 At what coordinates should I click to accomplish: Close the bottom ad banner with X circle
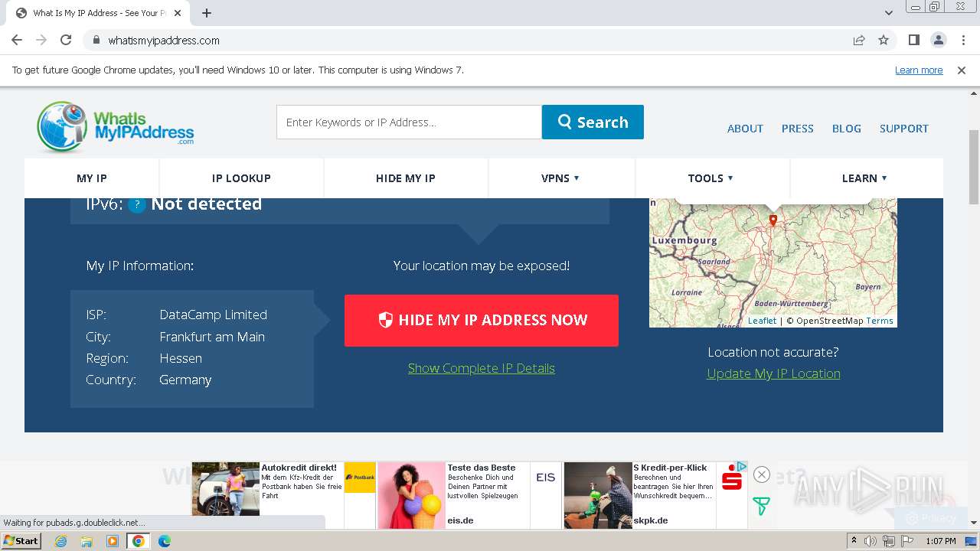pos(761,474)
